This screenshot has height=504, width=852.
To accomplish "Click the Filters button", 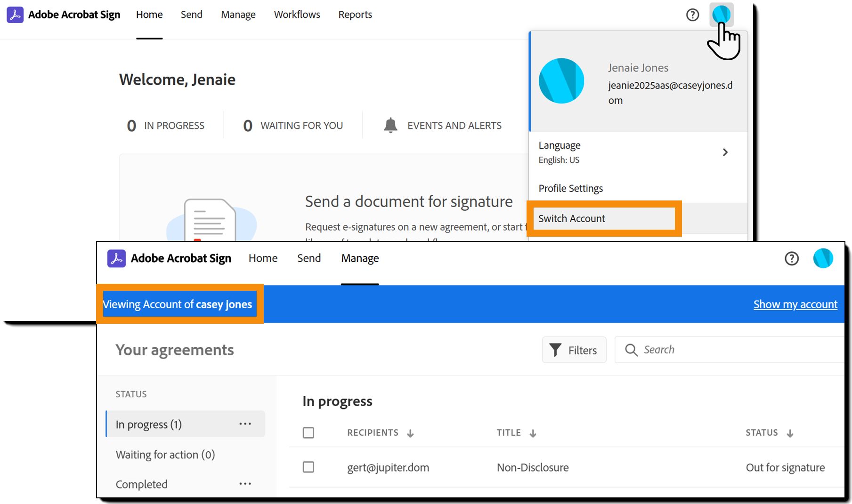I will point(574,350).
